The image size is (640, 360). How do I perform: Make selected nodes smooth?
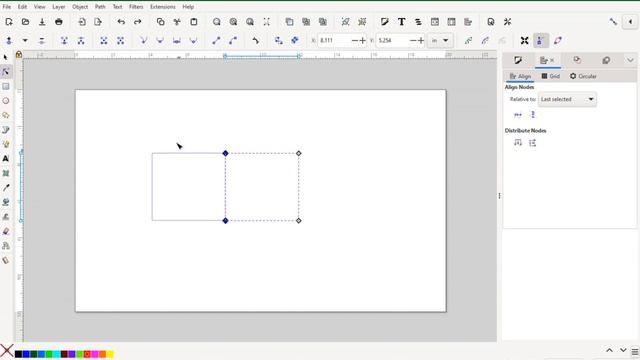coord(160,40)
